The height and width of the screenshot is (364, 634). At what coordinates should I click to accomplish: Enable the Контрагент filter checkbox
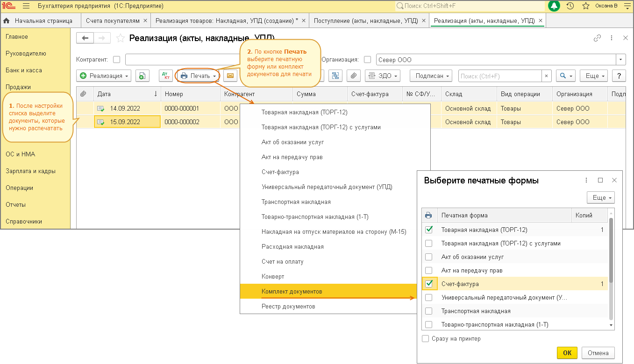(117, 60)
